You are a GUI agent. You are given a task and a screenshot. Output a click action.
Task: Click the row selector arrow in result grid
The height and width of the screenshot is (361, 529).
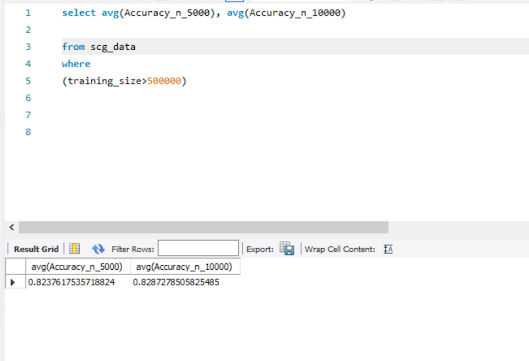[x=13, y=282]
